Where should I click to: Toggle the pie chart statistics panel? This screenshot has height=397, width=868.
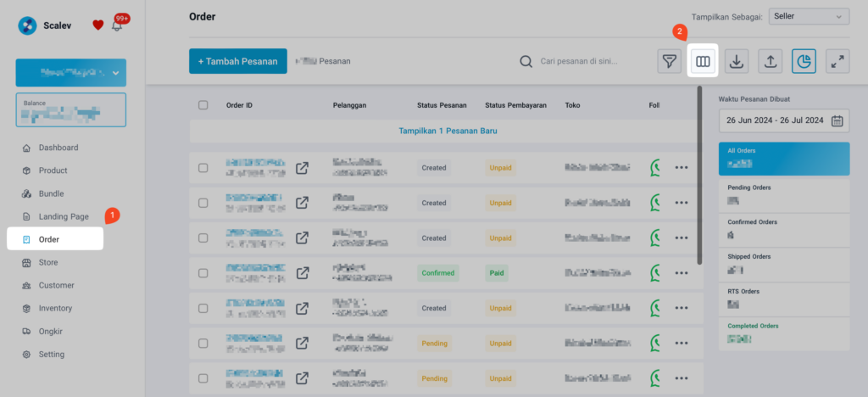(804, 61)
